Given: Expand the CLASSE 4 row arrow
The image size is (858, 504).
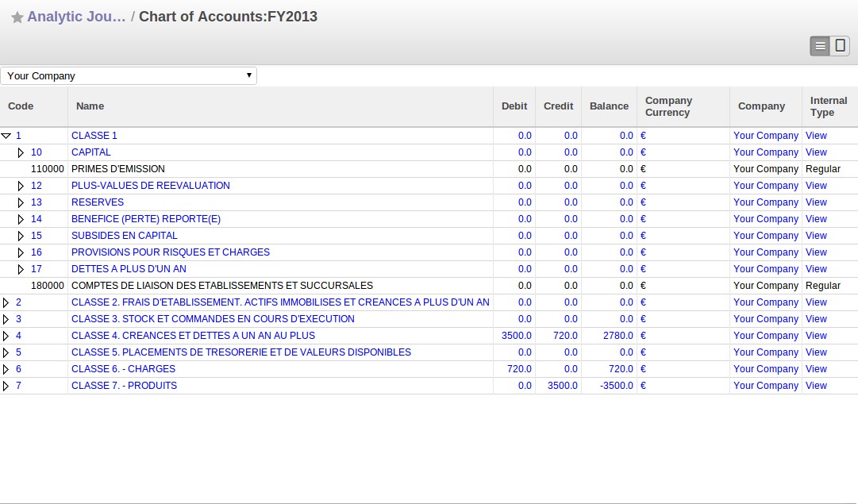Looking at the screenshot, I should 6,336.
